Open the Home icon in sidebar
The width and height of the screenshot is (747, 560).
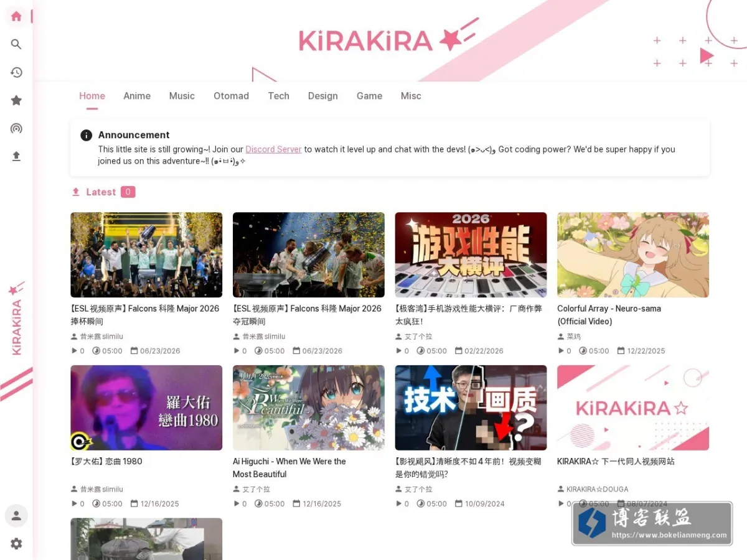(x=16, y=16)
